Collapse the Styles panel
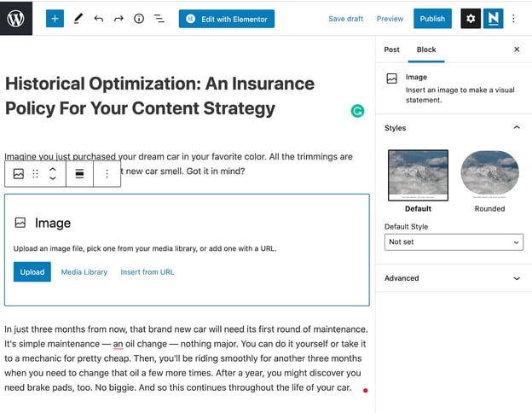532x413 pixels. (516, 128)
